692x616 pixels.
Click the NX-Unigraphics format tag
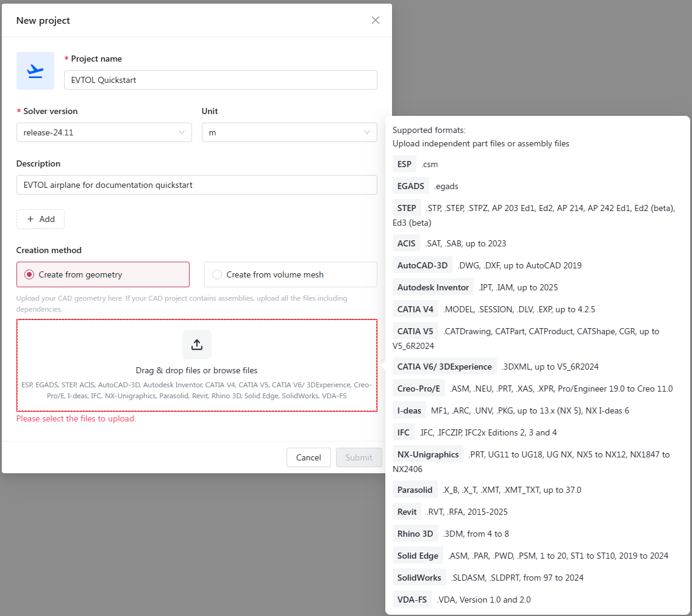427,454
